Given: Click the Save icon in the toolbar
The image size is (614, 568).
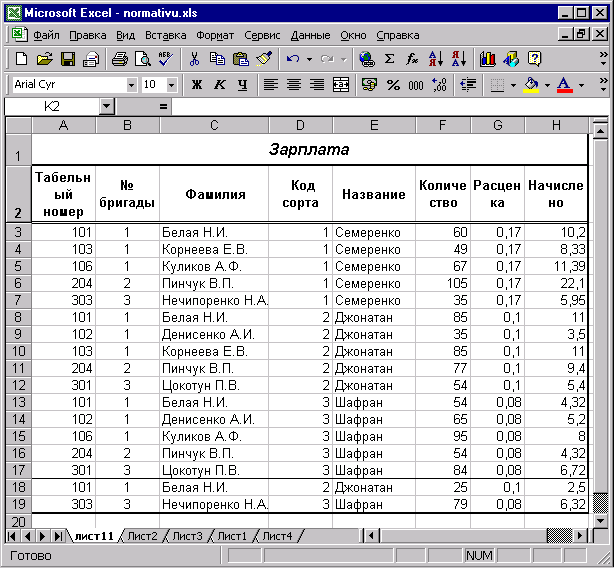Looking at the screenshot, I should (68, 59).
